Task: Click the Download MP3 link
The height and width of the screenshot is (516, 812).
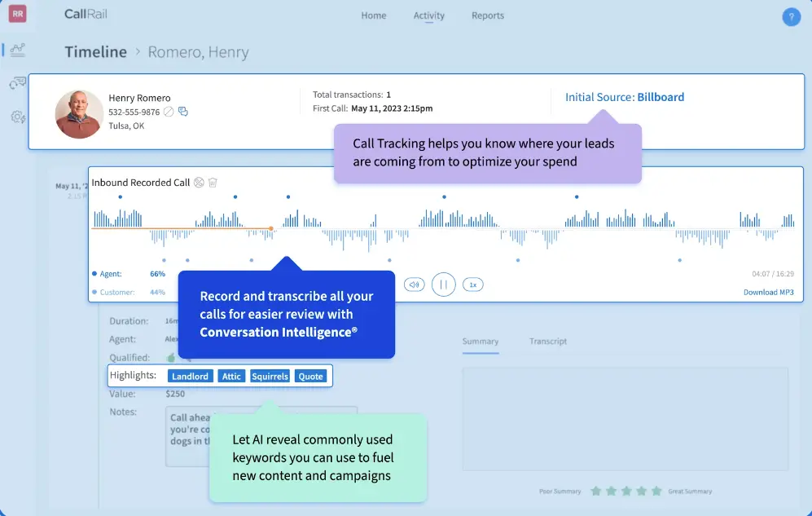Action: click(x=769, y=292)
